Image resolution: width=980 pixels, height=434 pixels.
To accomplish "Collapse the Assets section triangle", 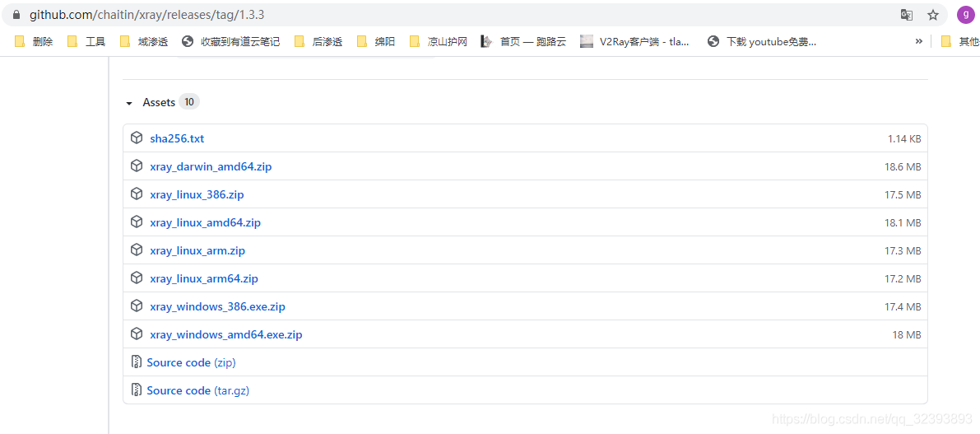I will [128, 103].
